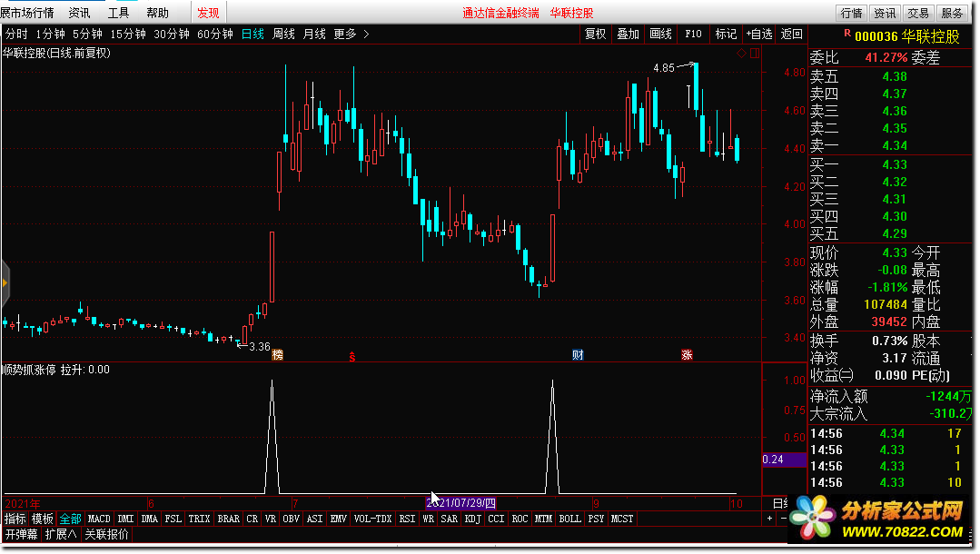Viewport: 980px width, 554px height.
Task: Switch to 日线 daily period
Action: (252, 34)
